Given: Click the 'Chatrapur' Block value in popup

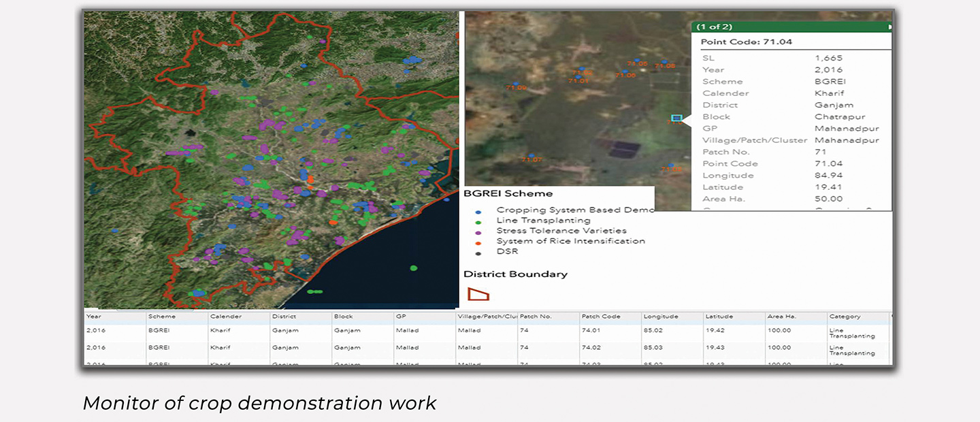Looking at the screenshot, I should [838, 116].
